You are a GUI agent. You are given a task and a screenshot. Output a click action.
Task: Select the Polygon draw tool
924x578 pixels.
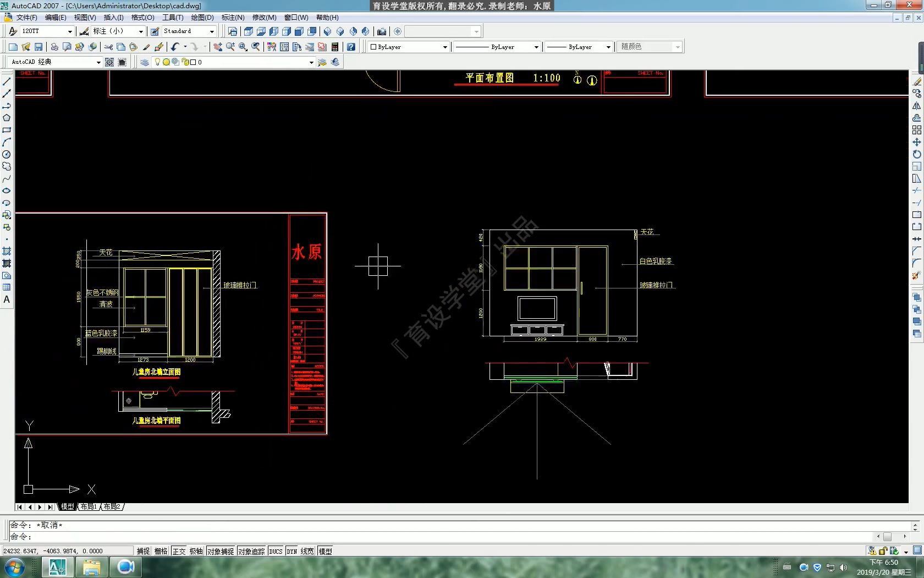(7, 118)
